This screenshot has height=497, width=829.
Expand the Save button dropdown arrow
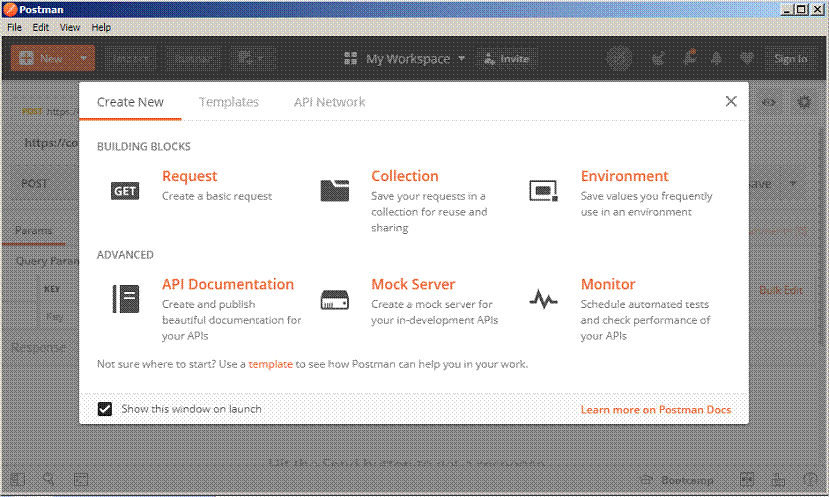(793, 183)
